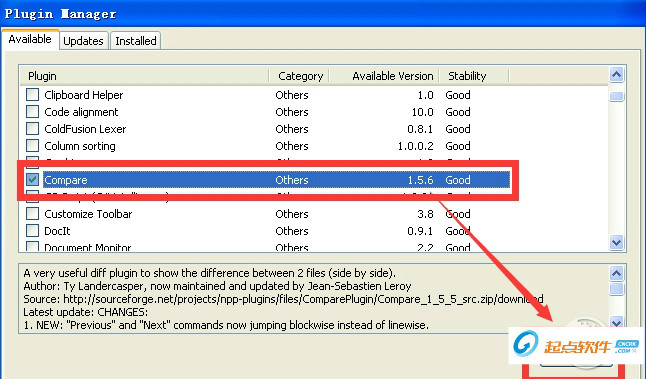Select the Clipboard Helper row name
The width and height of the screenshot is (646, 379).
(84, 95)
